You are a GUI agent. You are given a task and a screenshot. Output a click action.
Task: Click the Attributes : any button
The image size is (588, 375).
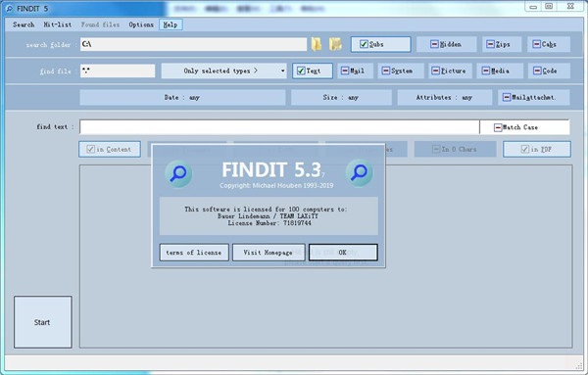click(444, 97)
